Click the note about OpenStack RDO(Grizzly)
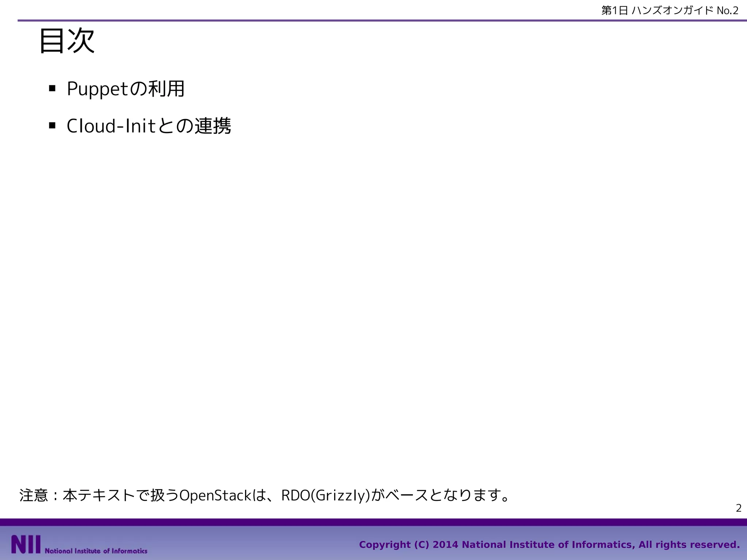The image size is (747, 560). point(265,495)
